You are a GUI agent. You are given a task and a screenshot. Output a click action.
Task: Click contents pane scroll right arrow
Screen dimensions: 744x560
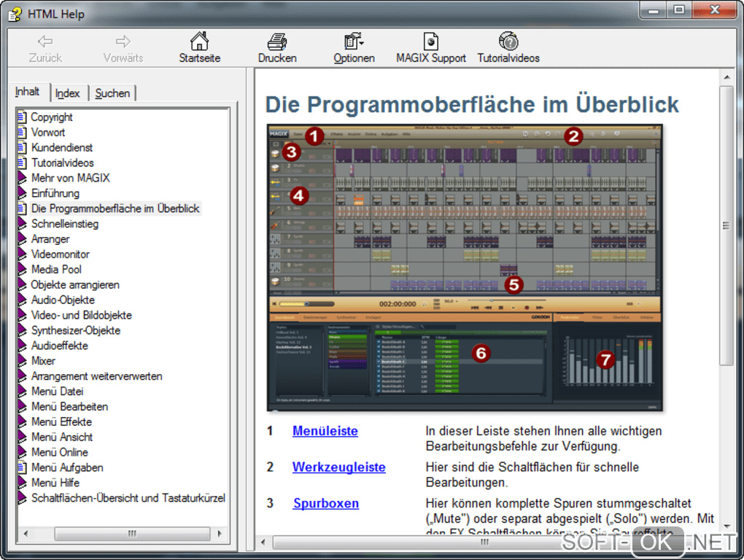[220, 534]
